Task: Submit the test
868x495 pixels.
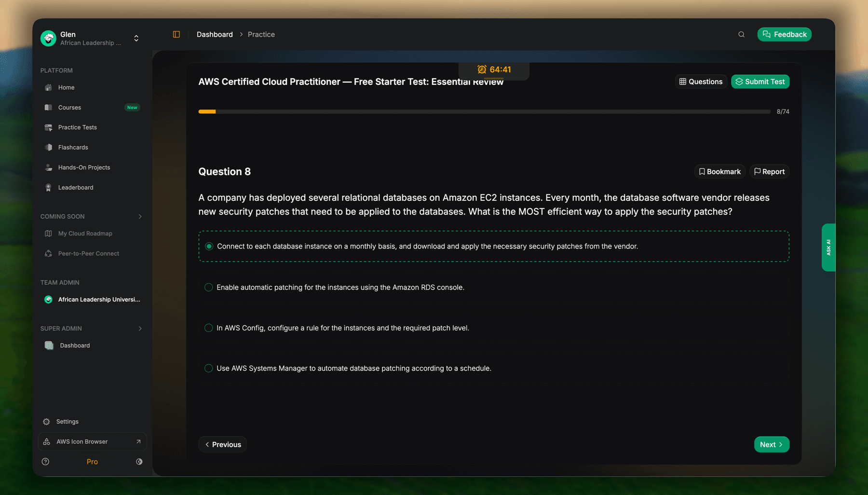Action: (x=760, y=82)
